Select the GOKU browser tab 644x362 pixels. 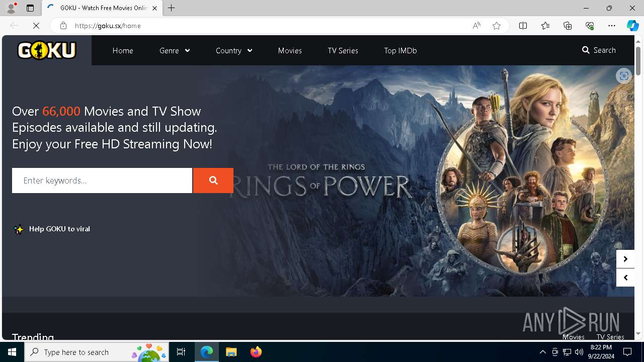(x=102, y=8)
